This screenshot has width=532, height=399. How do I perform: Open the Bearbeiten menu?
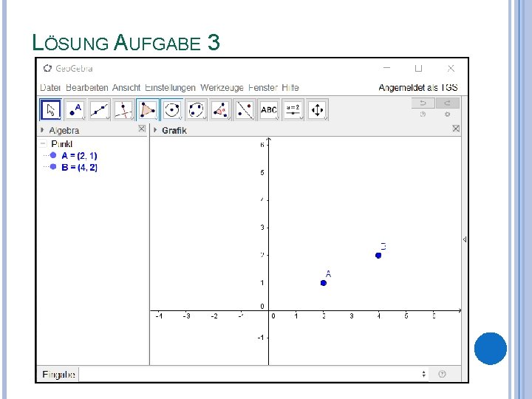click(87, 87)
